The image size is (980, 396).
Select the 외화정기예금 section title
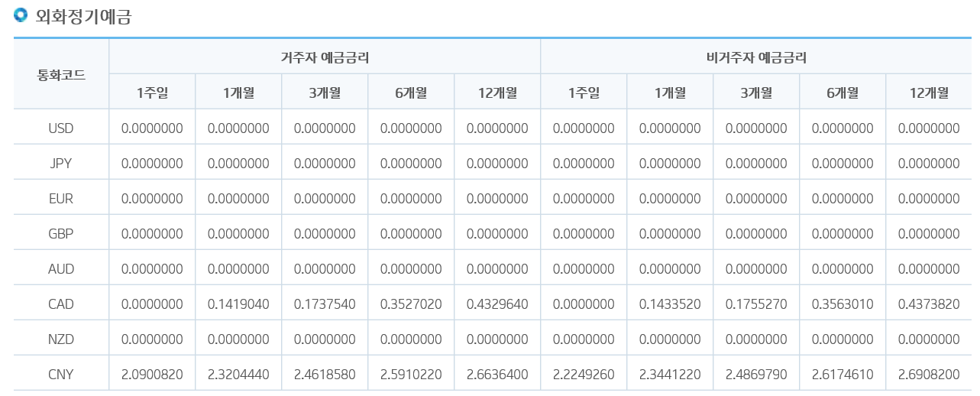(83, 16)
